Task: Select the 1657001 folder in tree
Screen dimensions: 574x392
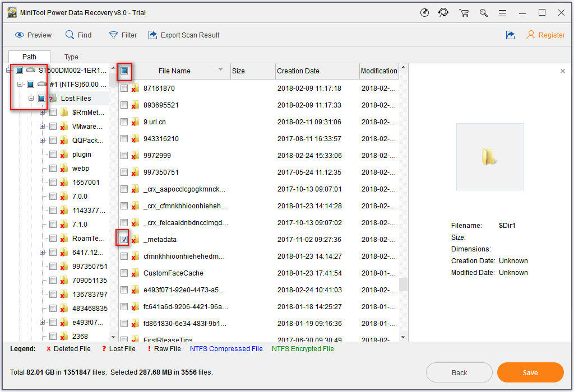Action: [x=86, y=183]
